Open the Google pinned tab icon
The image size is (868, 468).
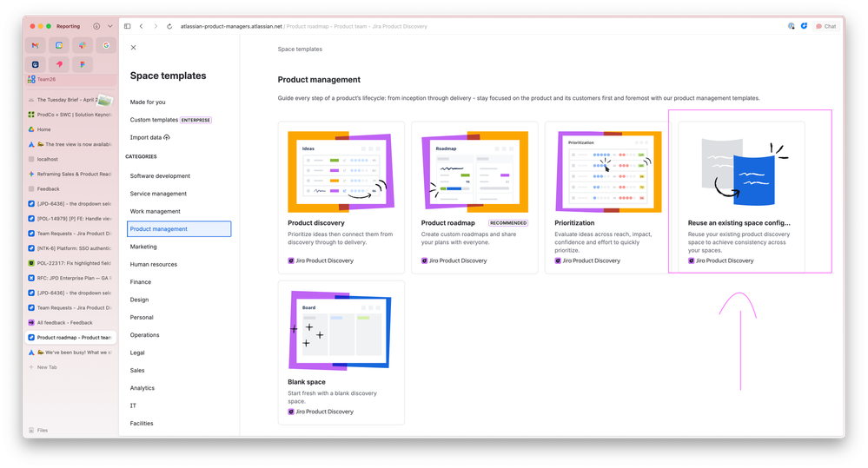coord(106,45)
